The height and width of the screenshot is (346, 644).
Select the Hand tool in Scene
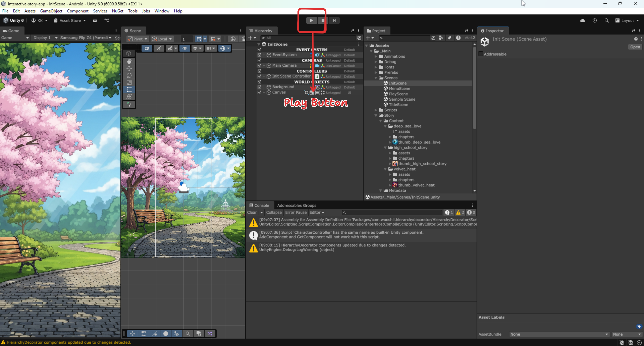point(129,61)
